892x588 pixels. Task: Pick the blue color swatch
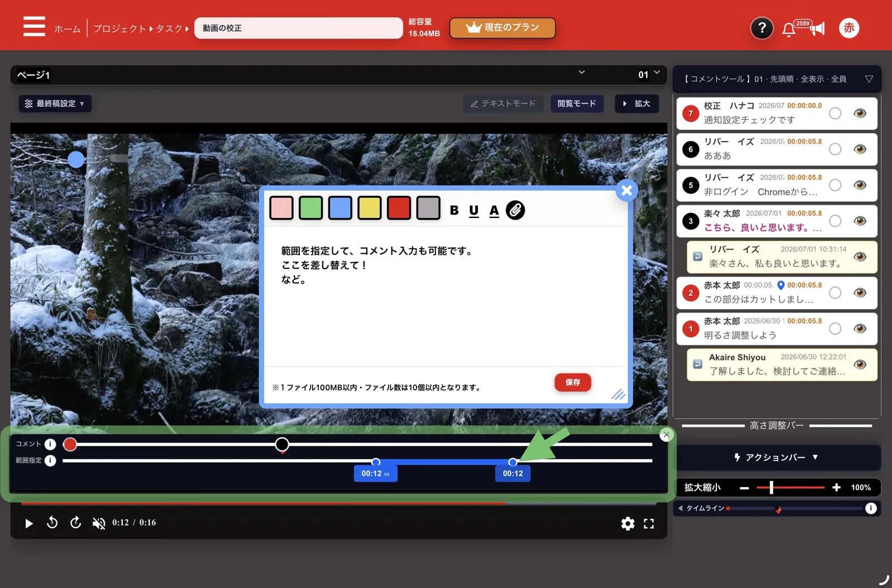click(x=340, y=208)
